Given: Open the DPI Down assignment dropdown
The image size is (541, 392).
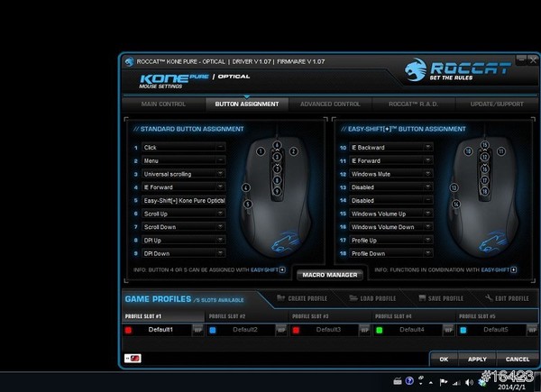Looking at the screenshot, I should click(184, 253).
